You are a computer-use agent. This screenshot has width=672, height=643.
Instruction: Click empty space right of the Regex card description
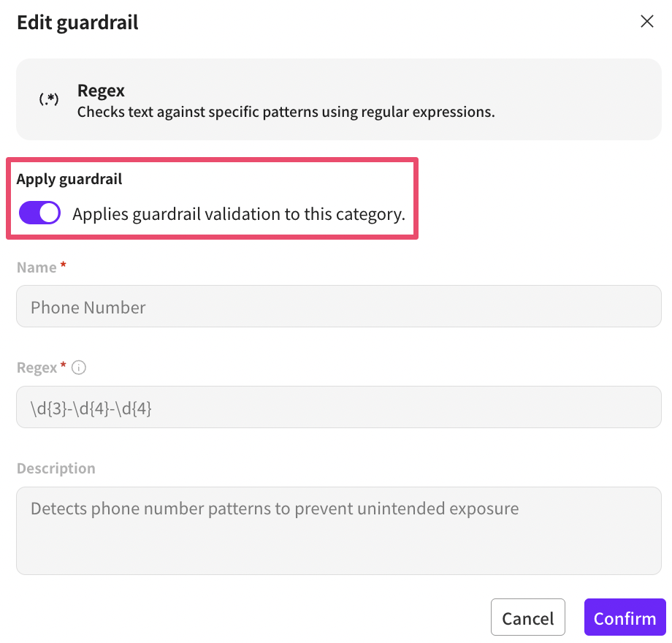(x=577, y=113)
